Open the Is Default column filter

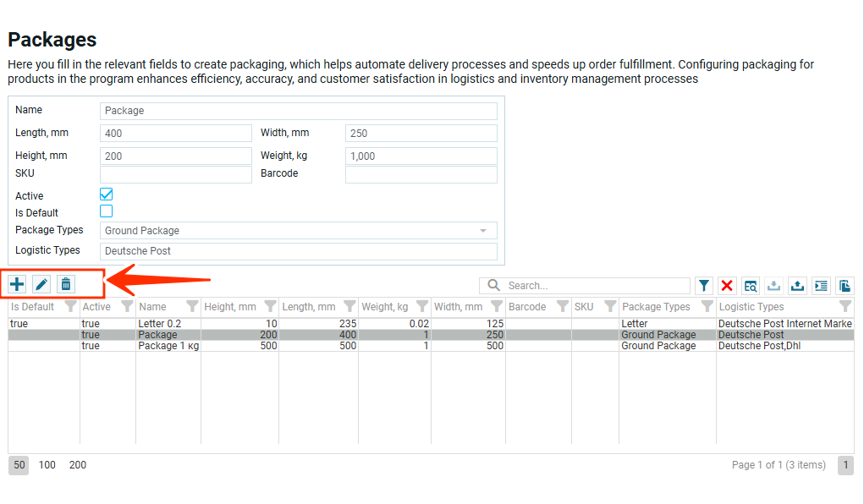tap(71, 307)
